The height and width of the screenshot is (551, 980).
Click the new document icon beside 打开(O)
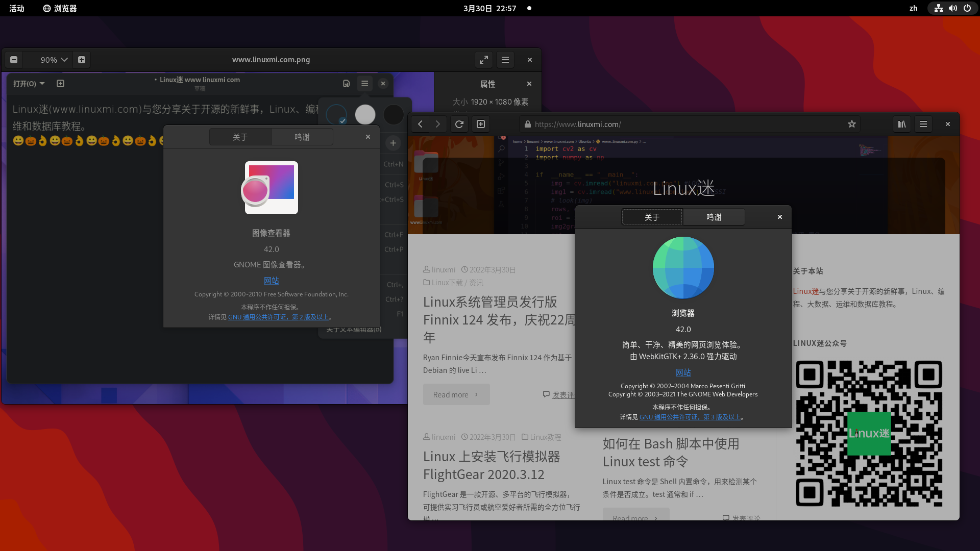[x=60, y=84]
